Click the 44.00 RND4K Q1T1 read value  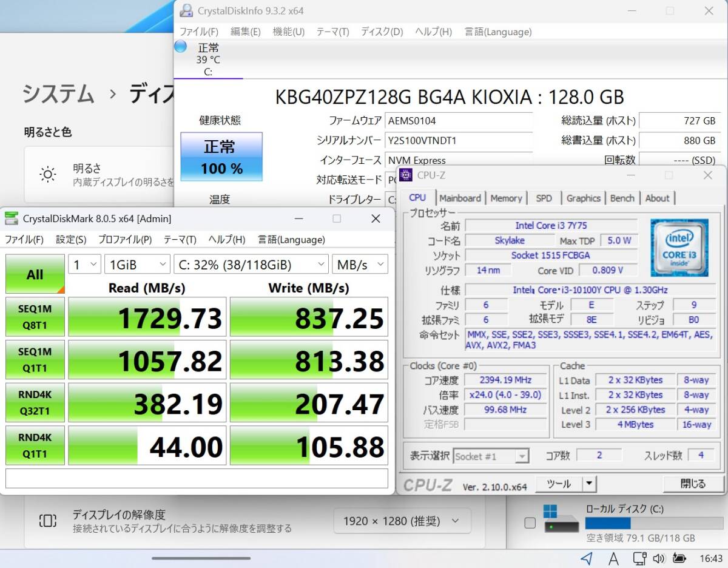point(147,445)
